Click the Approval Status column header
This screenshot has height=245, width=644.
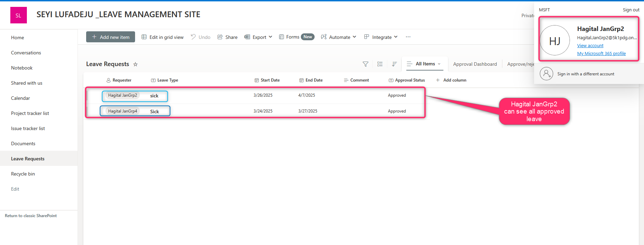click(407, 80)
